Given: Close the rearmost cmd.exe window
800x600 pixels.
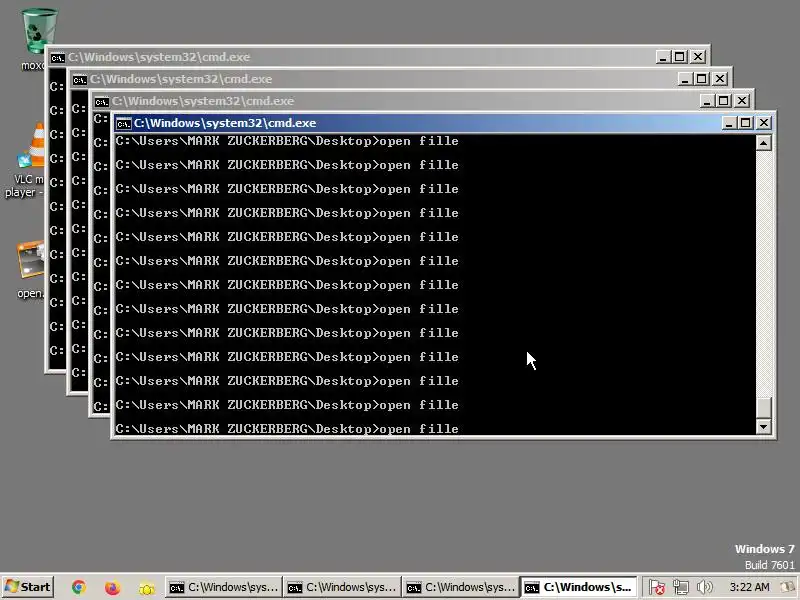Looking at the screenshot, I should (x=698, y=57).
